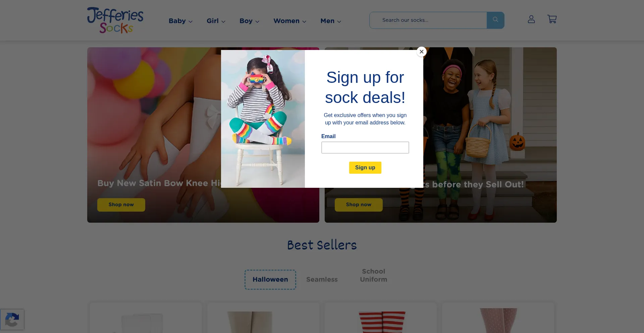
Task: Click the Search our socks field
Action: tap(428, 20)
